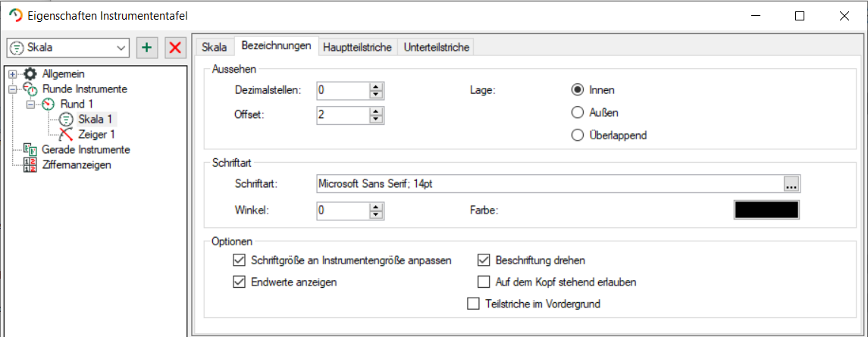Screen dimensions: 868x337
Task: Select the Außen radio button
Action: pyautogui.click(x=577, y=113)
